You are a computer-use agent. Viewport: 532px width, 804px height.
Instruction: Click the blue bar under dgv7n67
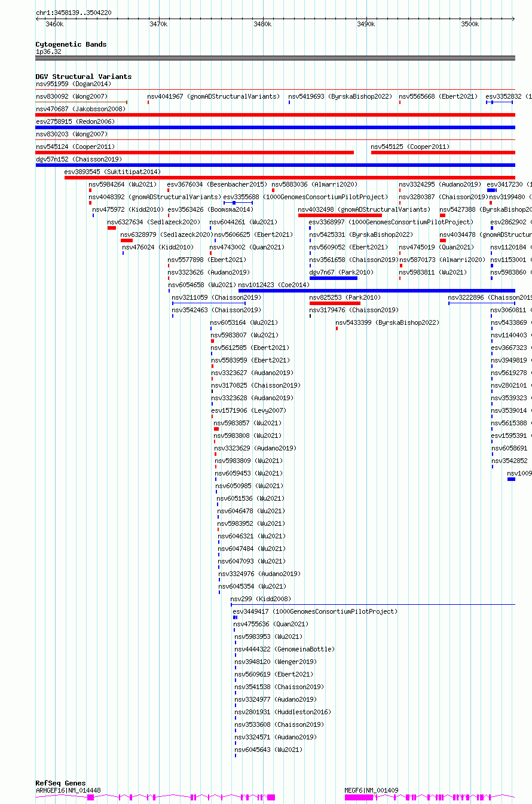click(334, 278)
